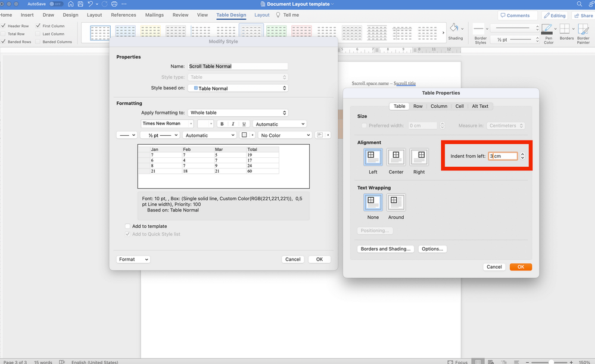Choose the first plain table style thumbnail

point(100,33)
